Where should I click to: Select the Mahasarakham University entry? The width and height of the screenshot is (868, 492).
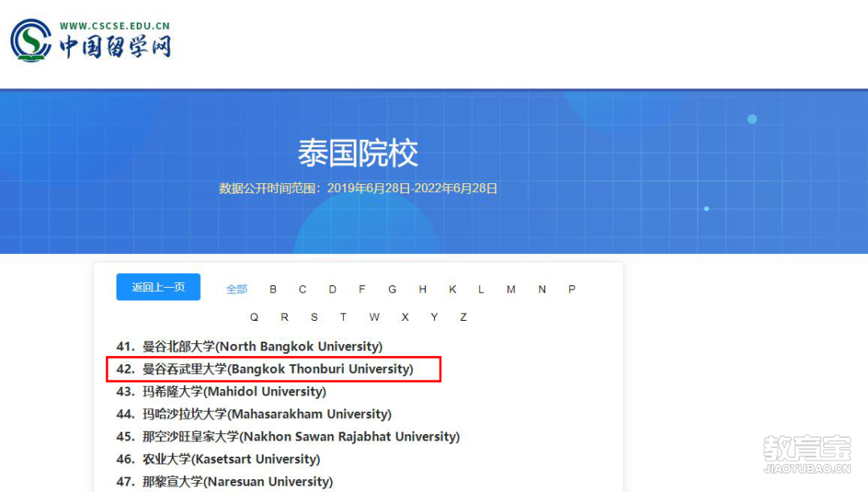[x=253, y=414]
